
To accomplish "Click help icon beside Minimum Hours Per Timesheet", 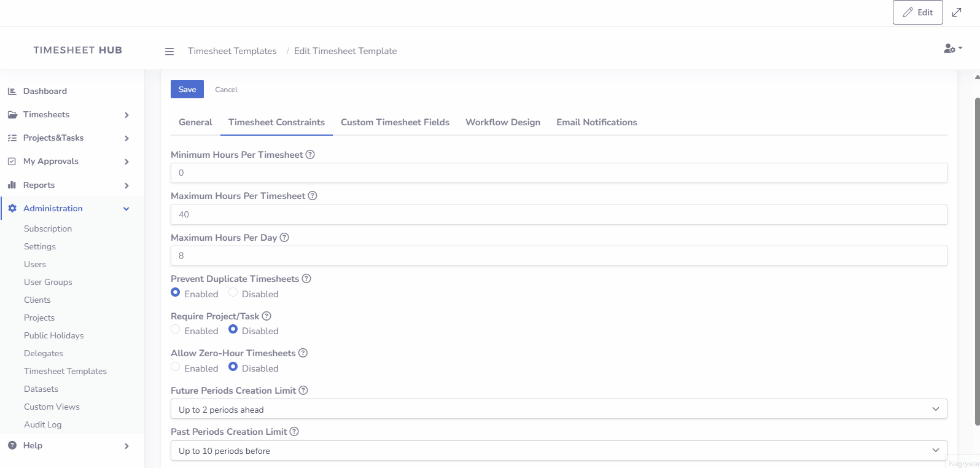I will coord(310,155).
